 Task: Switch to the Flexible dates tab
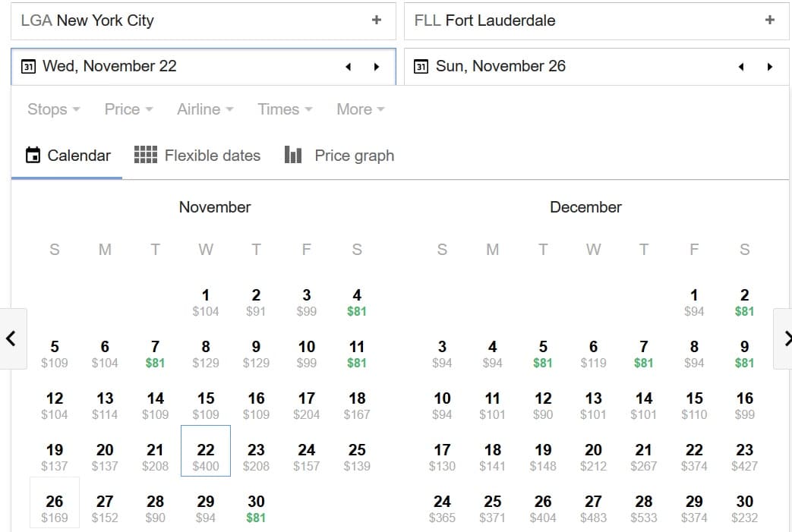(197, 156)
